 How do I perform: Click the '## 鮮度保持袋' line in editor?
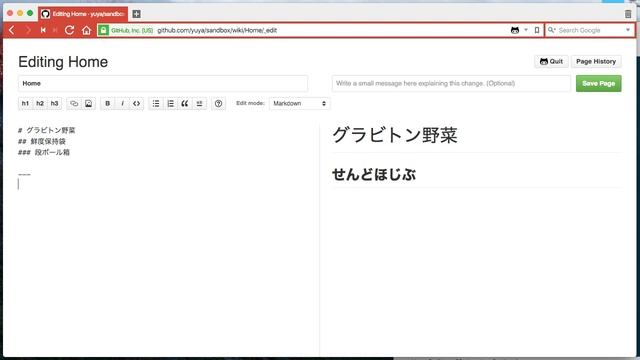tap(42, 141)
